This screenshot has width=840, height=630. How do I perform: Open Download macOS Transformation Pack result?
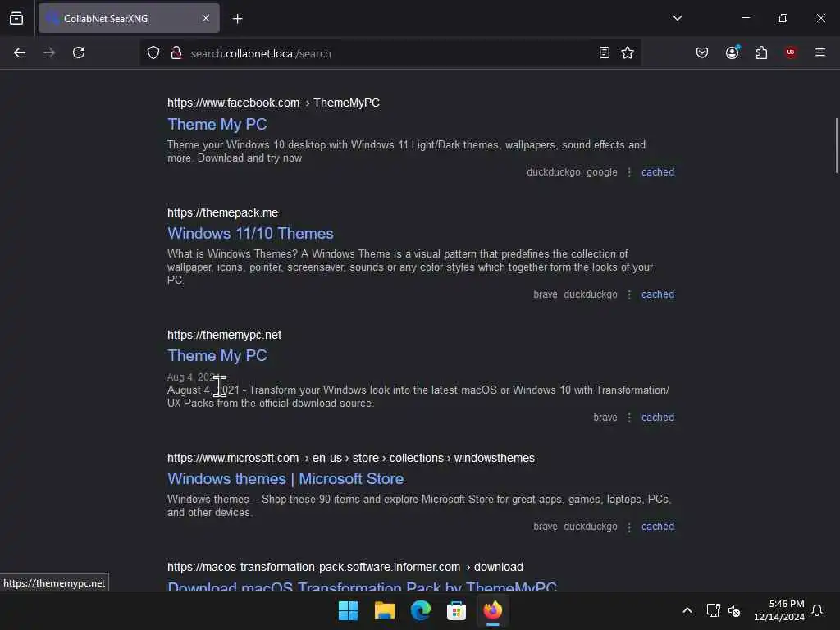(362, 586)
